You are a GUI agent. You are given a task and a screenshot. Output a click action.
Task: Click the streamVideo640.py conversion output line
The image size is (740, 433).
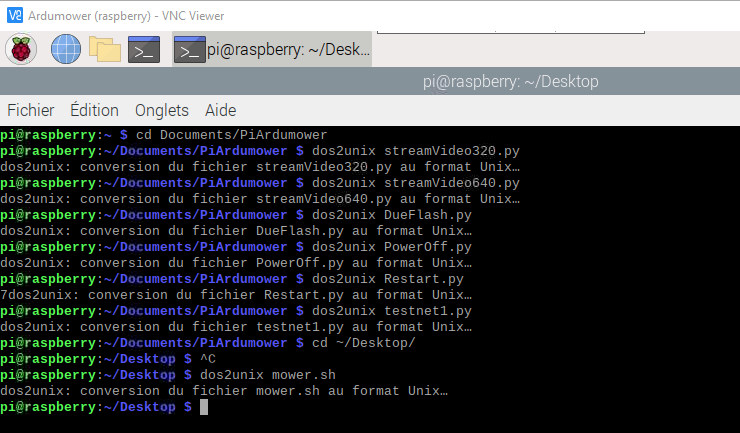[x=260, y=199]
